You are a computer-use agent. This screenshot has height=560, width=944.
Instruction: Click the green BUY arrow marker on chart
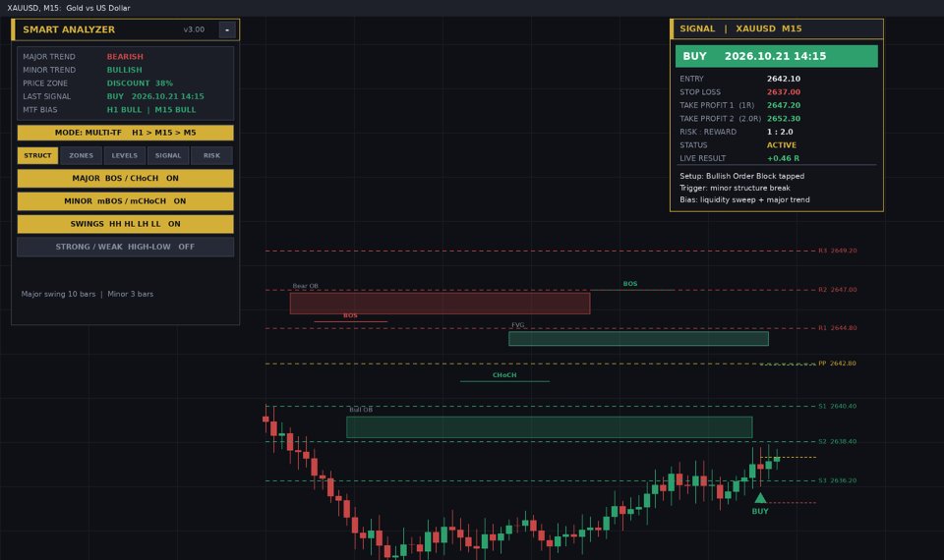point(760,498)
